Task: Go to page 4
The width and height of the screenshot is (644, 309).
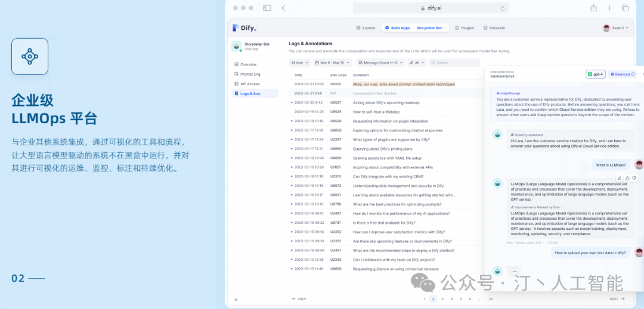Action: point(452,299)
